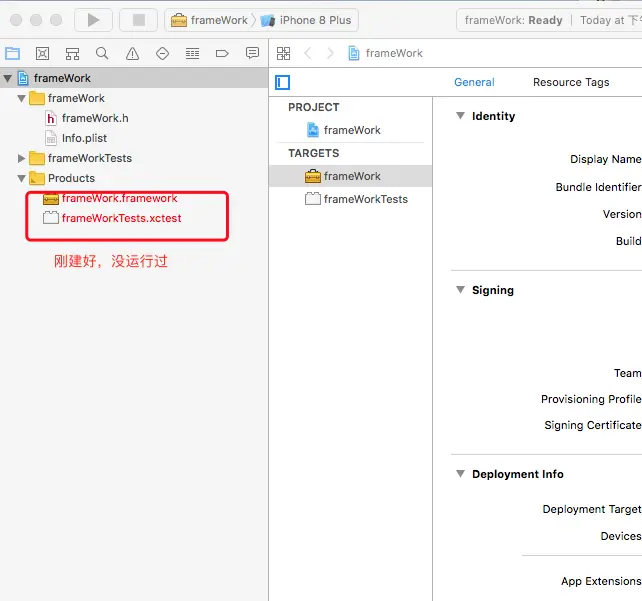Screen dimensions: 642x601
Task: Go forward in editor history
Action: tap(330, 54)
